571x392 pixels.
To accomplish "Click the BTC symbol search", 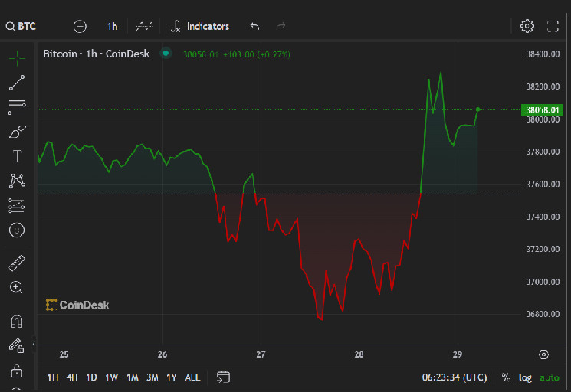I will 21,26.
